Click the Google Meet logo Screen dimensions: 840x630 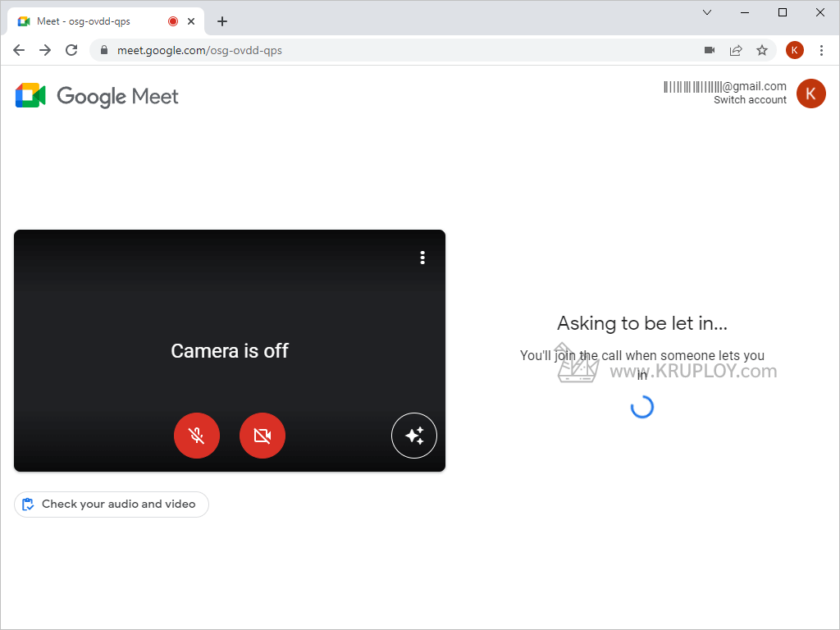point(97,95)
